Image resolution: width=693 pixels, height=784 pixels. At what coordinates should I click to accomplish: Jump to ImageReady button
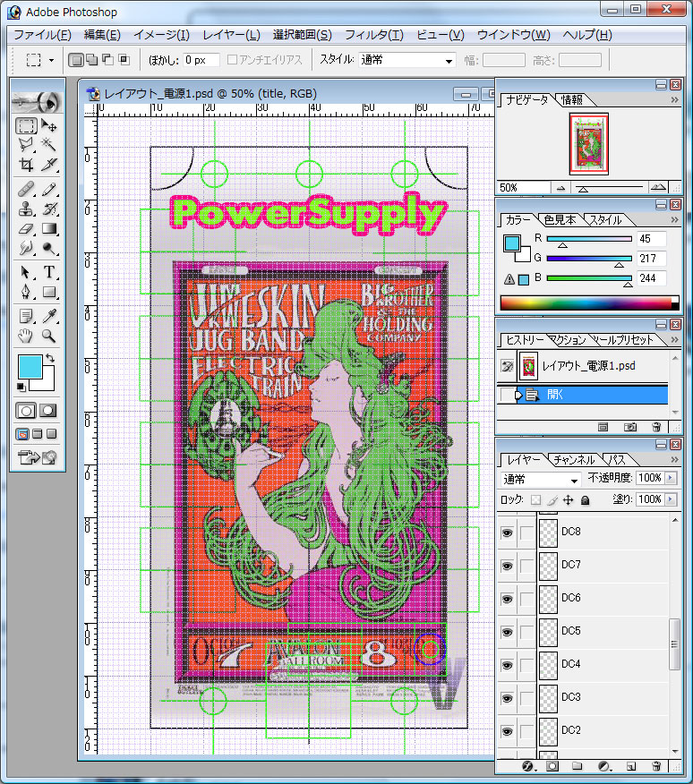(x=38, y=456)
